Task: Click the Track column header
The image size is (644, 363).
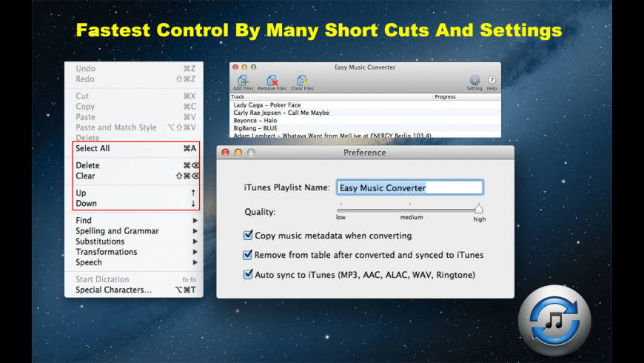Action: tap(331, 96)
